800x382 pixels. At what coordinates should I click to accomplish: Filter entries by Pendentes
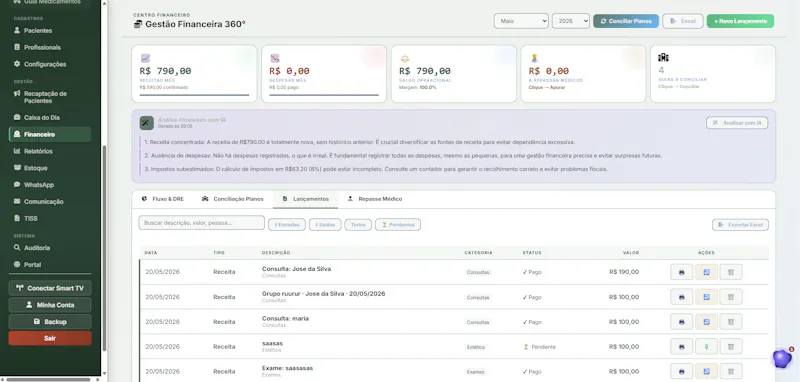click(x=398, y=225)
